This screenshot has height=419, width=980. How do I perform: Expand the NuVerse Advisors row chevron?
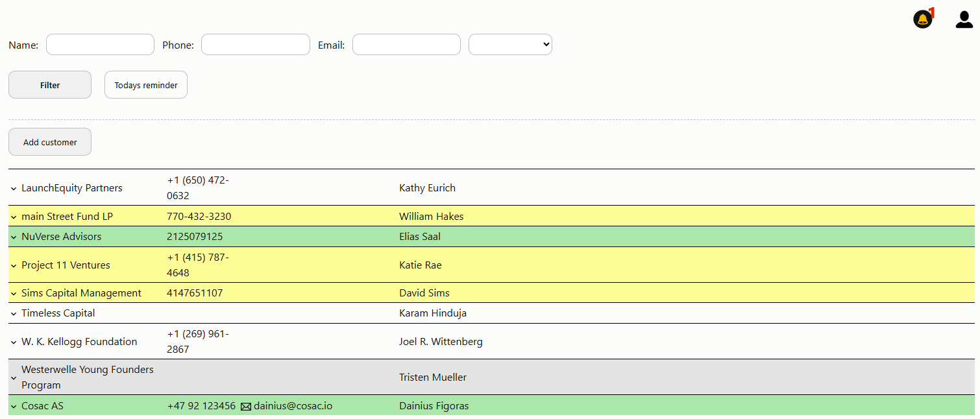tap(14, 237)
